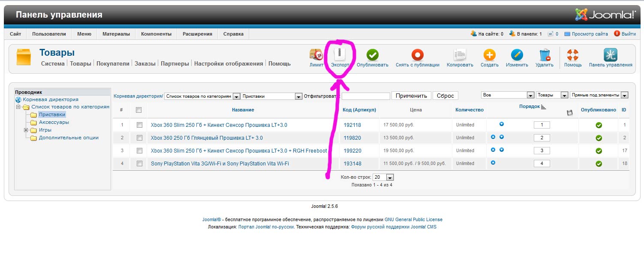This screenshot has width=644, height=261.
Task: Select Аксессуары in the category tree
Action: click(54, 122)
